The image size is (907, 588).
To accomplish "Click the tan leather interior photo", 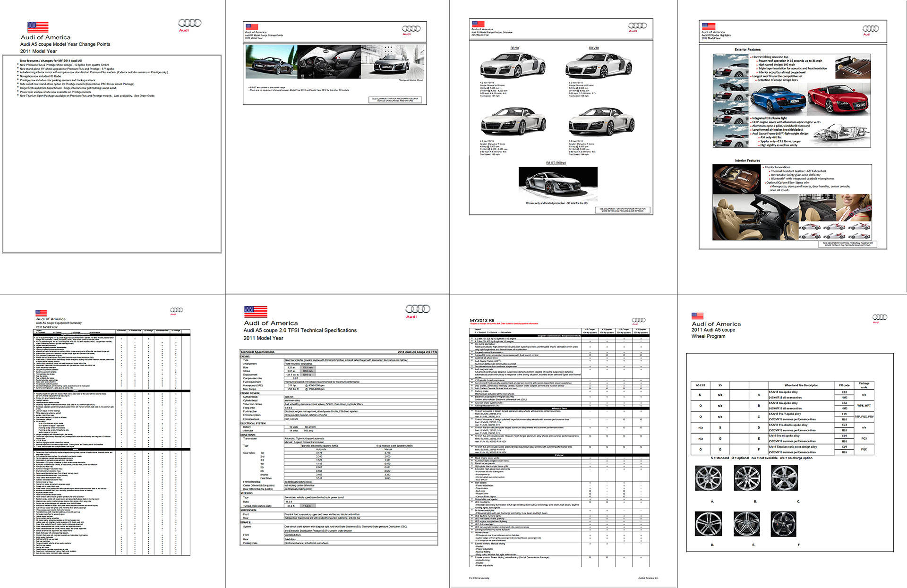I will [755, 218].
